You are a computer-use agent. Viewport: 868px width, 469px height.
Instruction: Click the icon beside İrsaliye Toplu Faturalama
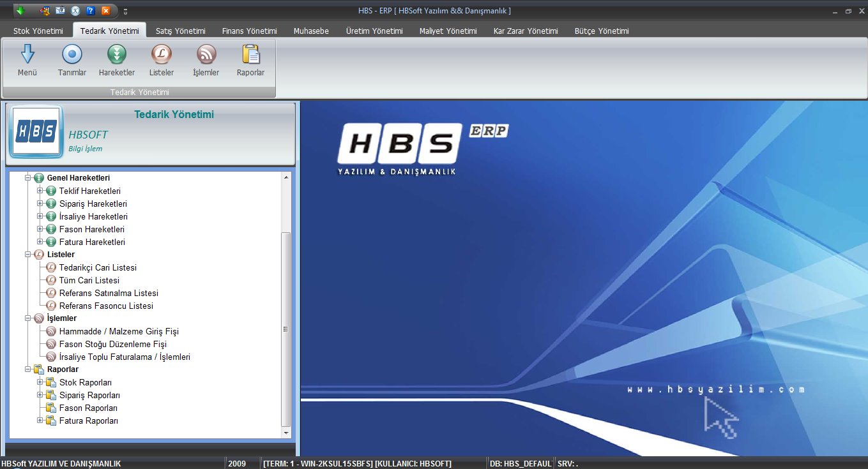[52, 357]
